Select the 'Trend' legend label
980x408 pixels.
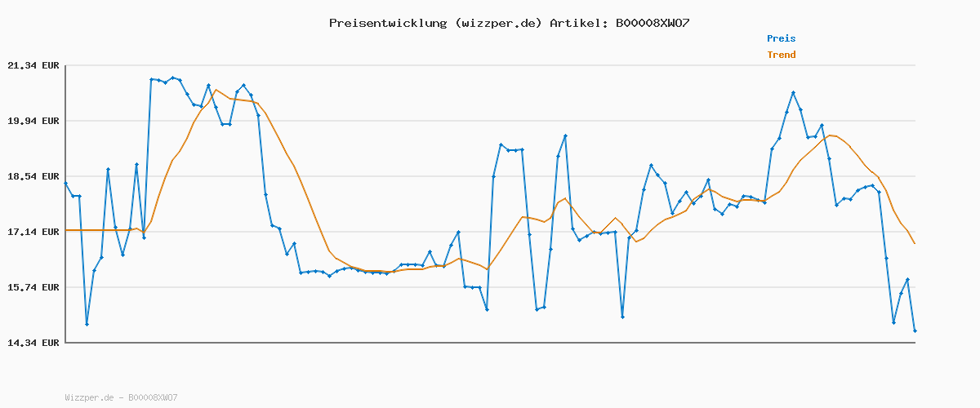[781, 55]
